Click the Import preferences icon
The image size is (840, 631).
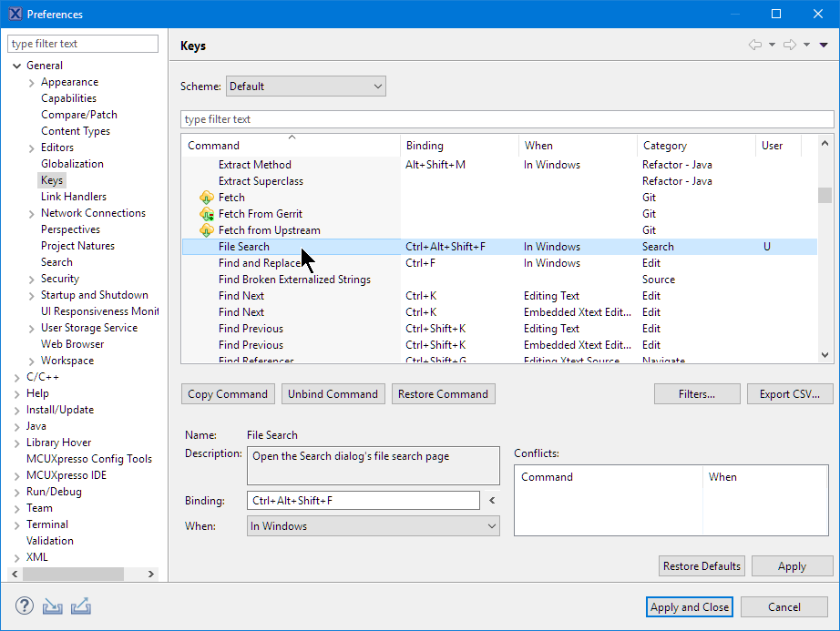[x=53, y=606]
